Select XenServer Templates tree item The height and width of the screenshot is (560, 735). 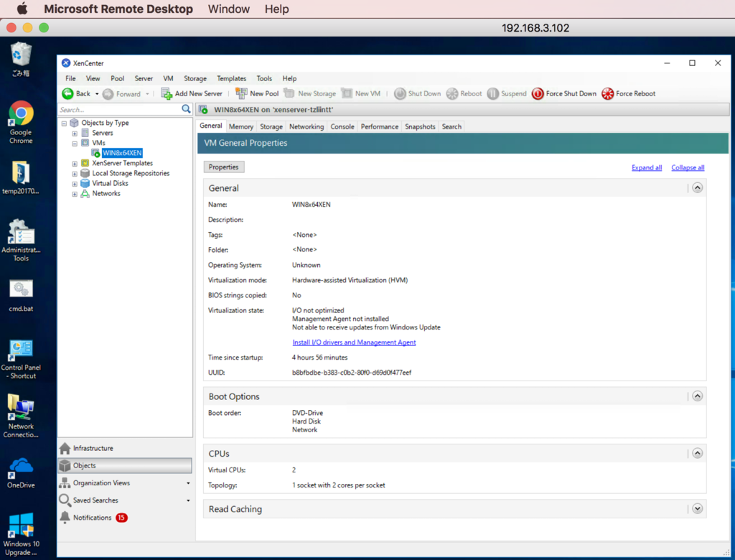(x=122, y=163)
